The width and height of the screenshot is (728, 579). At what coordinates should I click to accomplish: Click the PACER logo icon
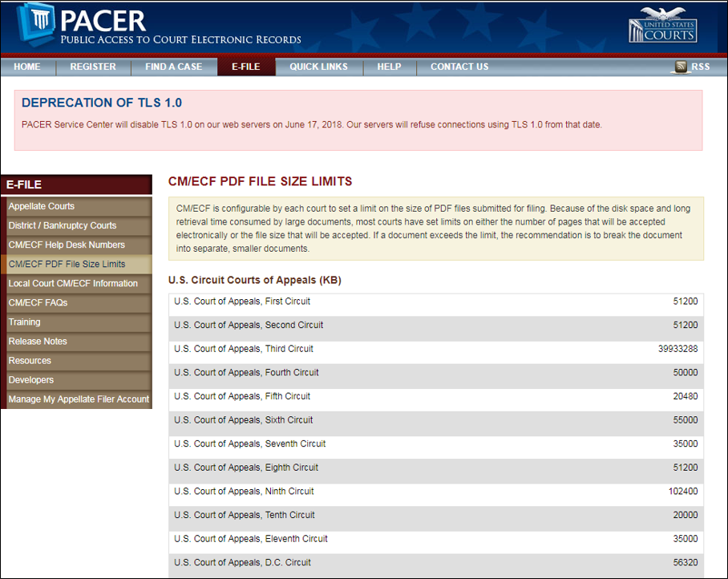pos(36,23)
